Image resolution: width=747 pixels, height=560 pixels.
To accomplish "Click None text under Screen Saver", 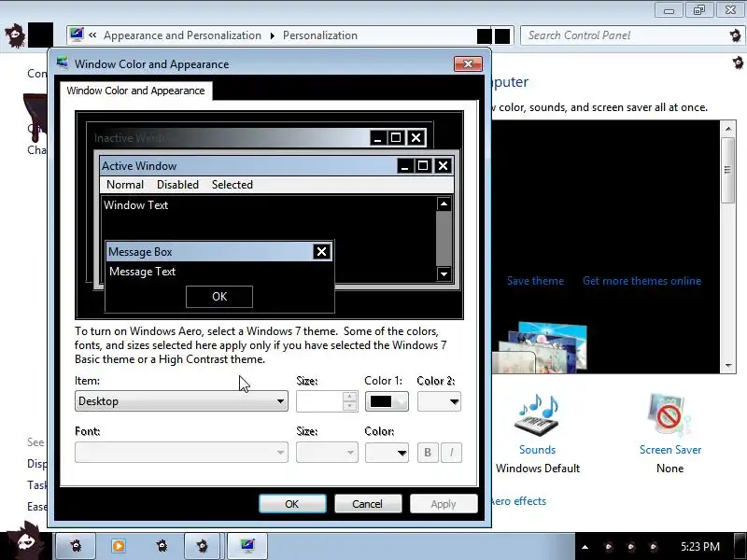I will click(x=669, y=469).
